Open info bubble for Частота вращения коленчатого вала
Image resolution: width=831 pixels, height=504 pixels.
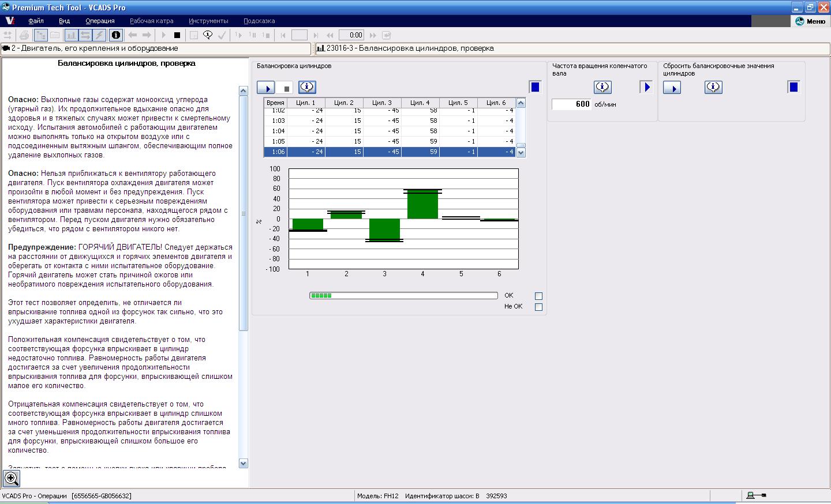pyautogui.click(x=602, y=87)
